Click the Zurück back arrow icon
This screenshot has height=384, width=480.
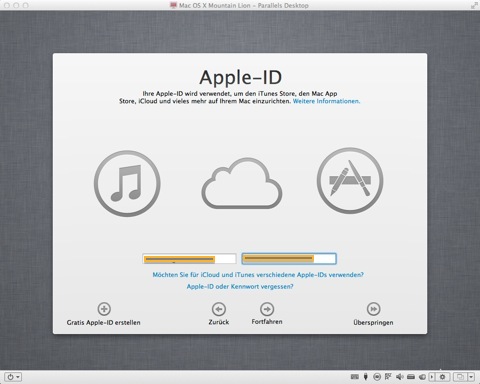click(x=219, y=309)
